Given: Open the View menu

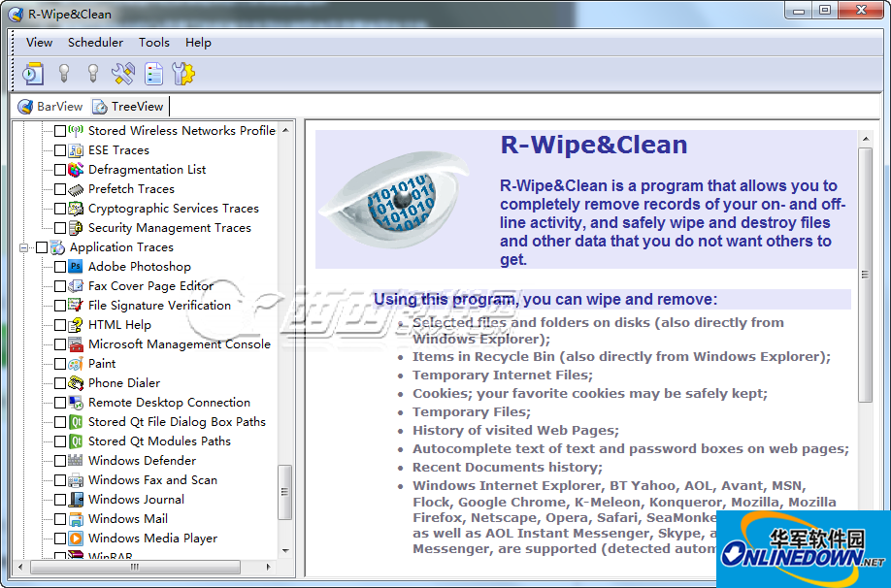Looking at the screenshot, I should [39, 43].
